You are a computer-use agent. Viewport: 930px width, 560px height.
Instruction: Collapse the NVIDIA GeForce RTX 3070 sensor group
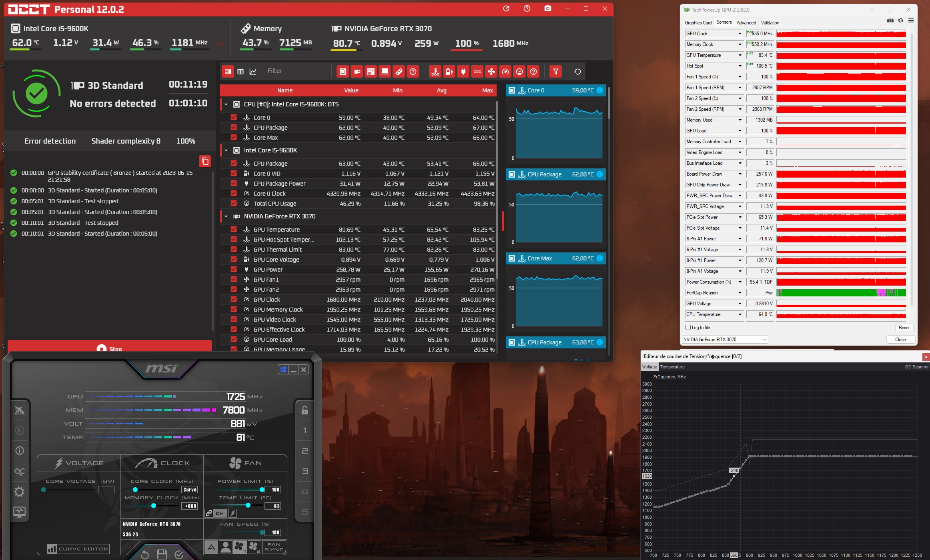[x=226, y=216]
